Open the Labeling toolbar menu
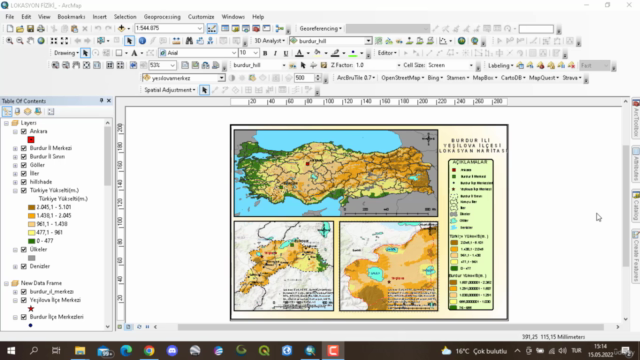 (500, 65)
